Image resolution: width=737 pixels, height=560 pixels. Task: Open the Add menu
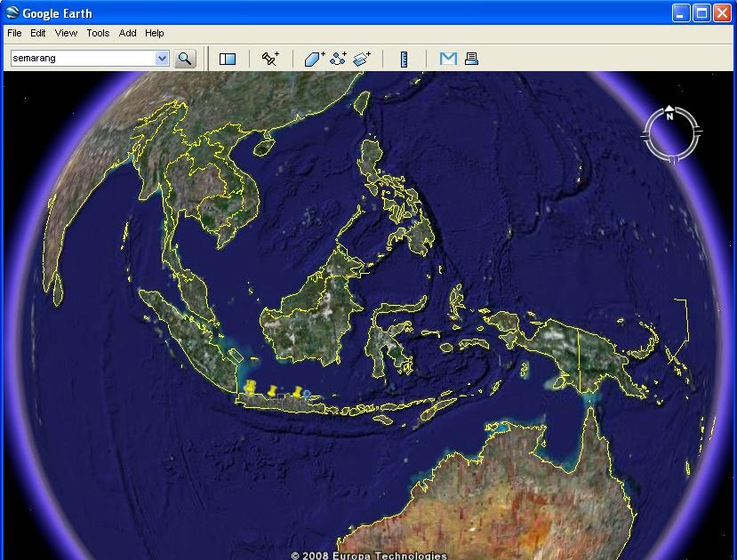pyautogui.click(x=127, y=33)
